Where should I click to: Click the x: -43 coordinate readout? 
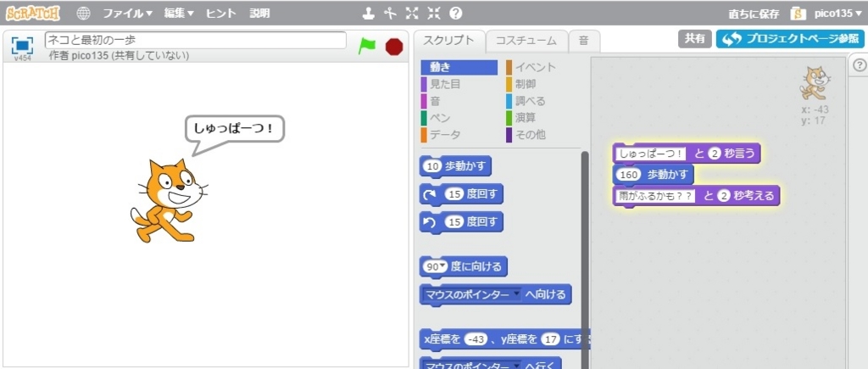click(815, 109)
